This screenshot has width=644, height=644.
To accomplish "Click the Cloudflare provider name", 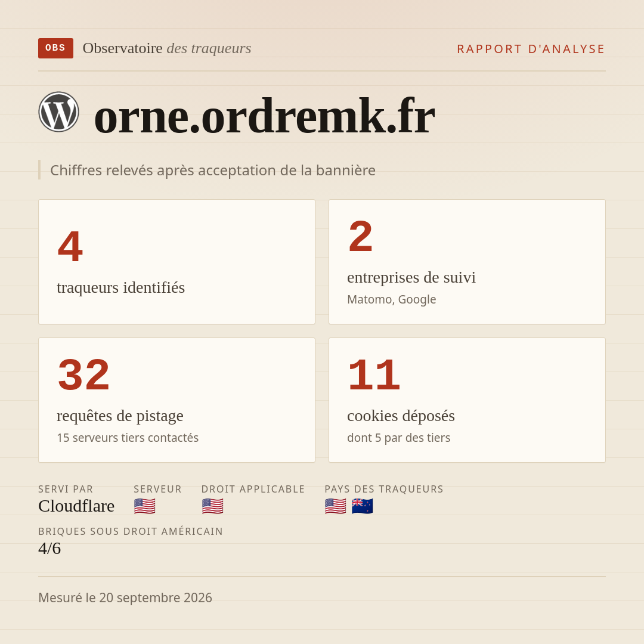I will [76, 506].
